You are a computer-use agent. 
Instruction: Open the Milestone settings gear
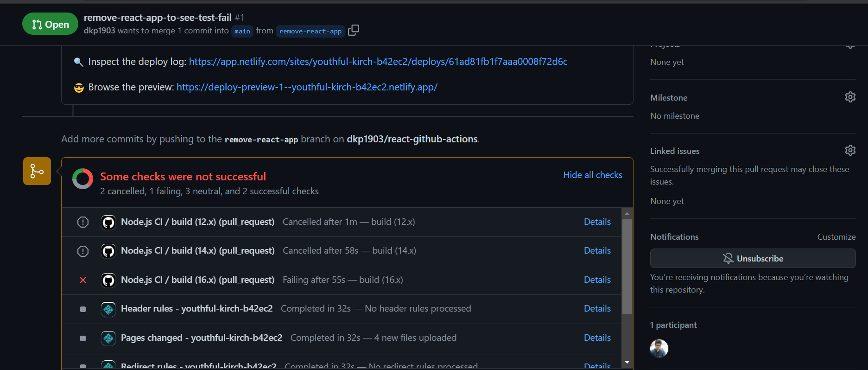(850, 97)
